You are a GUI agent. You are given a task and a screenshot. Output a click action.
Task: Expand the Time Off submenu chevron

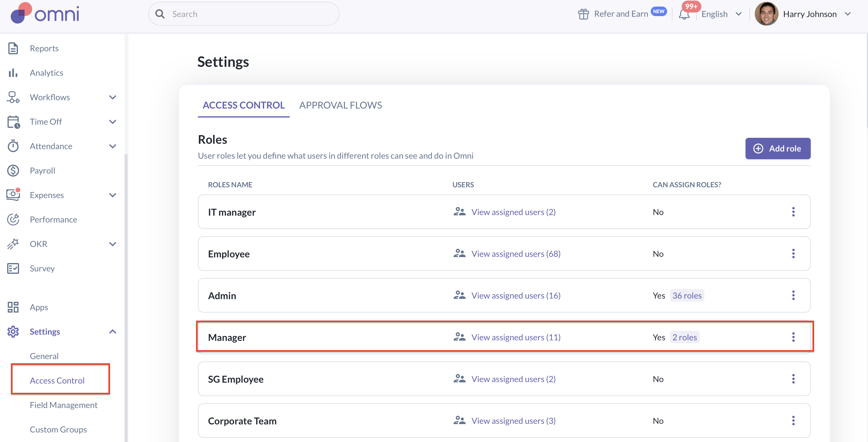113,122
